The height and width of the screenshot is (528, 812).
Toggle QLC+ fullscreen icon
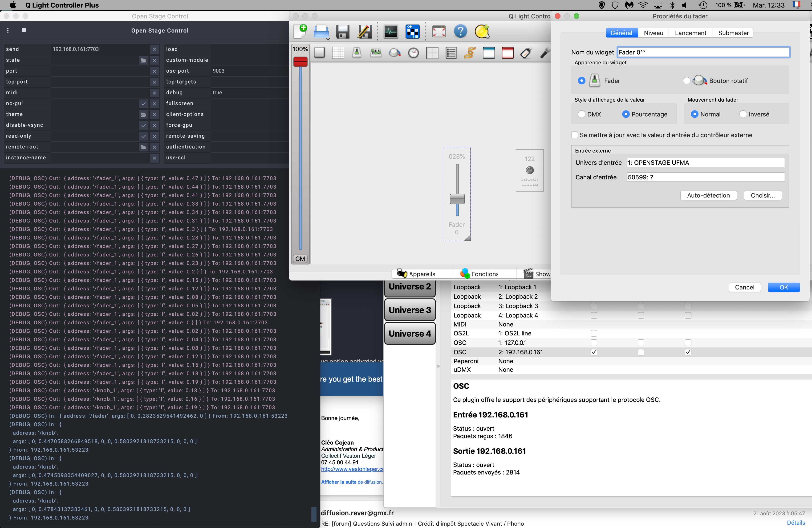click(439, 31)
